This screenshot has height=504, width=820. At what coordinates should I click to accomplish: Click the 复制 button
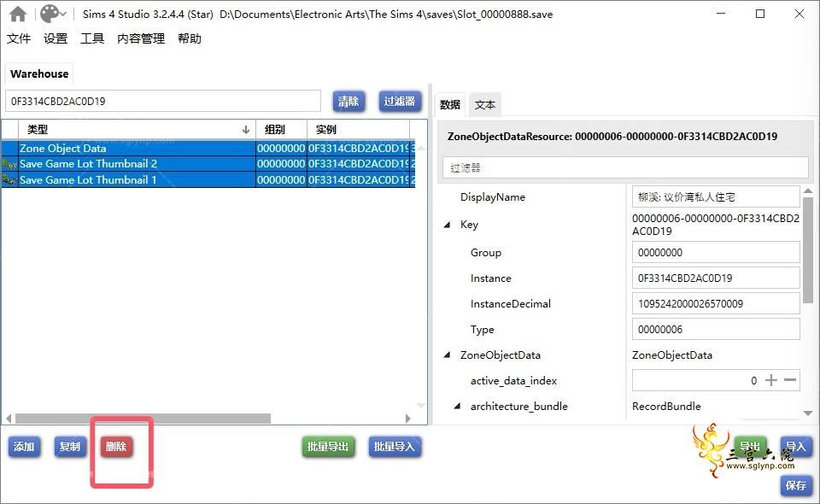coord(70,447)
